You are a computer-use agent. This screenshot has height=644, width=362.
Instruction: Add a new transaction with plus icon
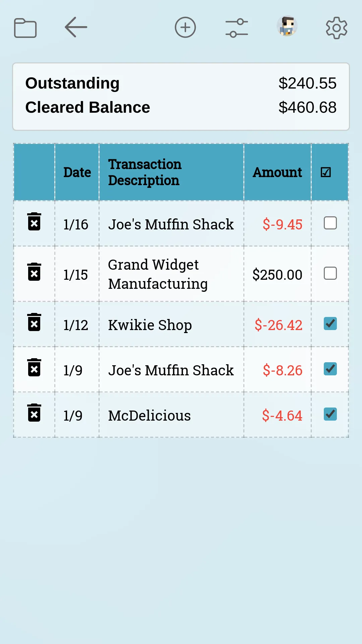coord(185,27)
